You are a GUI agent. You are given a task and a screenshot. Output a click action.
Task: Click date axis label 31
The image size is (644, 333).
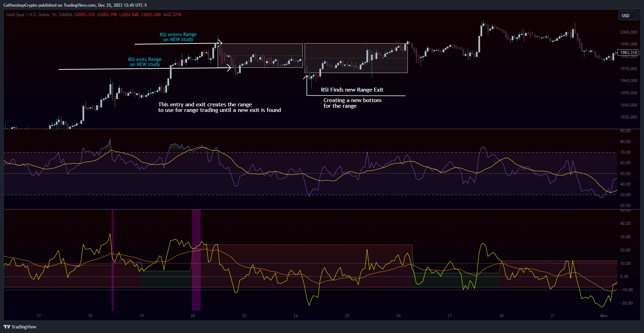coord(552,316)
